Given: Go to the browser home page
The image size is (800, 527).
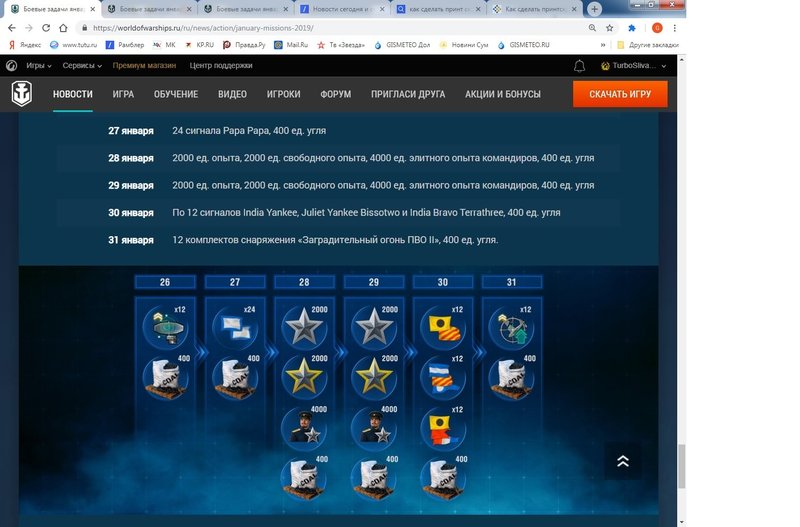Looking at the screenshot, I should 63,28.
